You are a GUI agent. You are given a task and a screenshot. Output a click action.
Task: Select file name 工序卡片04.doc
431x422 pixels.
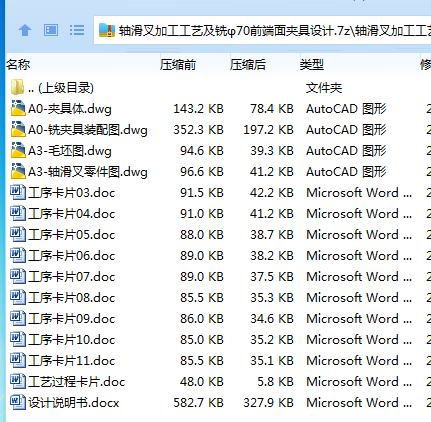coord(72,214)
